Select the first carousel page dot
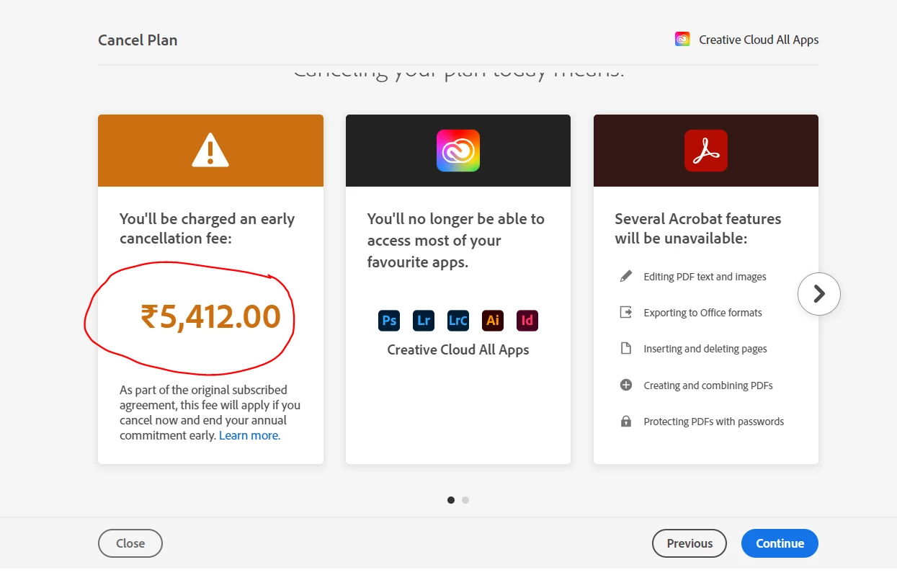The image size is (897, 588). point(451,500)
